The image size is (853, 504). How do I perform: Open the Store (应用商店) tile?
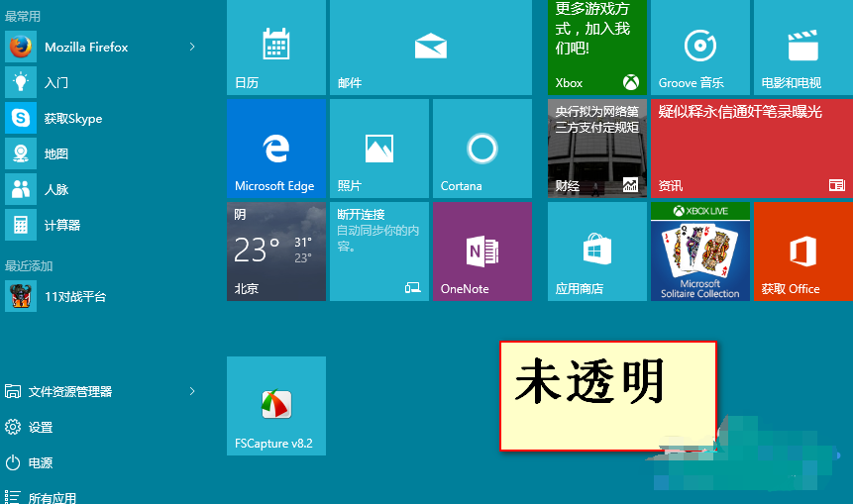[x=596, y=252]
